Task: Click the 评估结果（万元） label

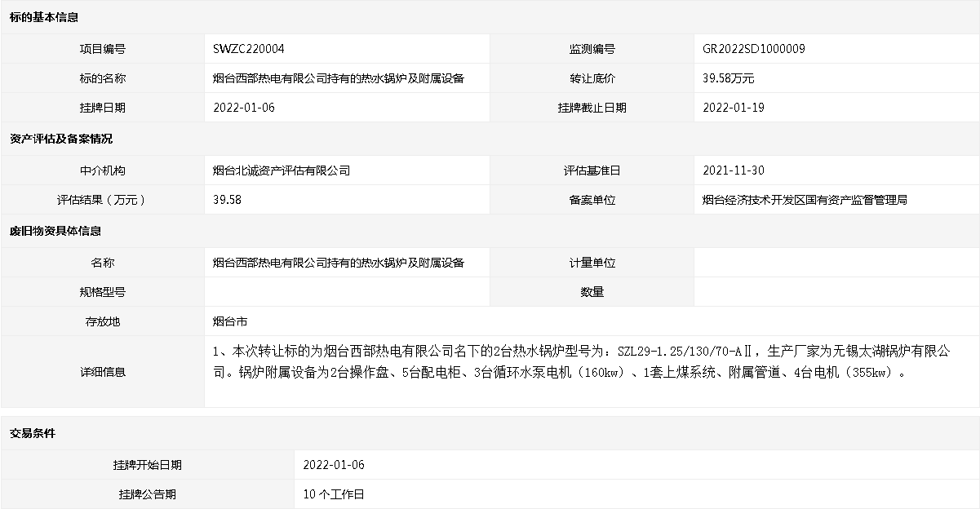Action: 103,200
